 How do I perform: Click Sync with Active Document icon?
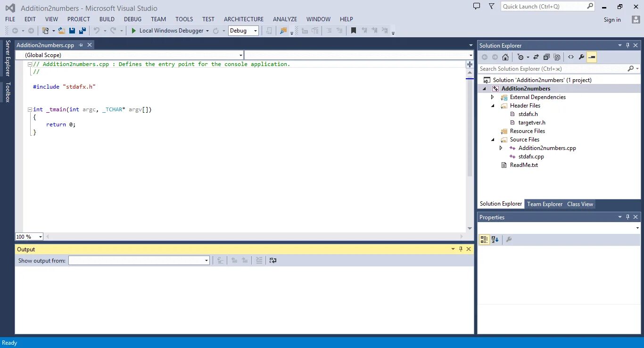click(536, 57)
